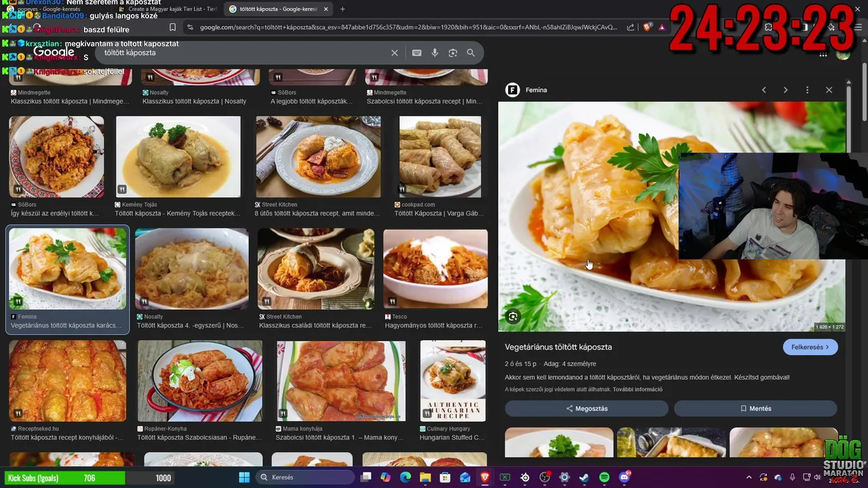Close the töltött káposzta tab
Screen dimensions: 868x488
325,9
